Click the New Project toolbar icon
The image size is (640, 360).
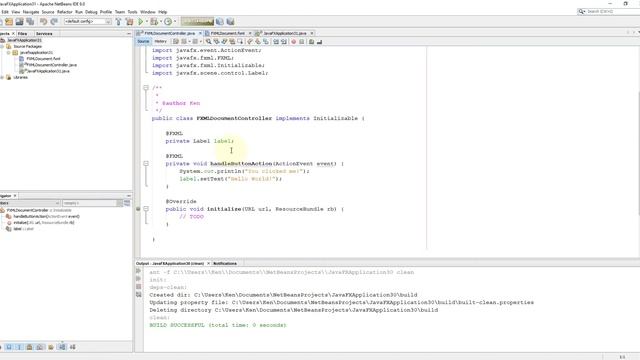pos(9,22)
